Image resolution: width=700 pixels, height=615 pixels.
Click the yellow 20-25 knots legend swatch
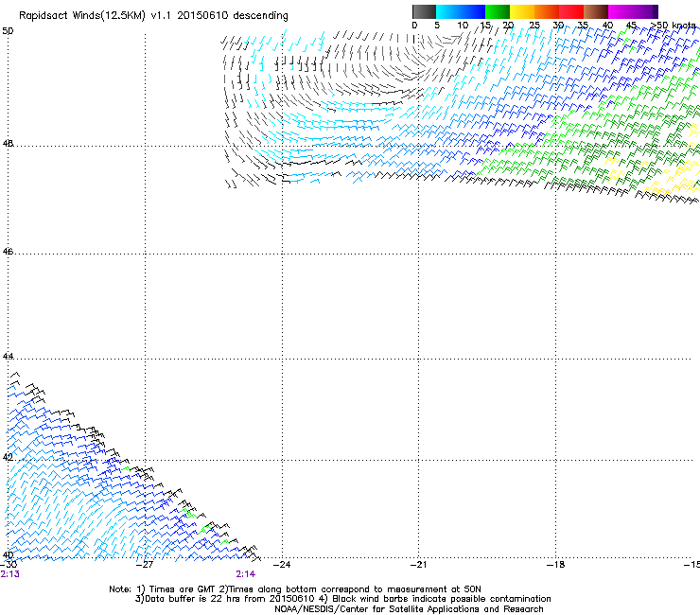(522, 11)
